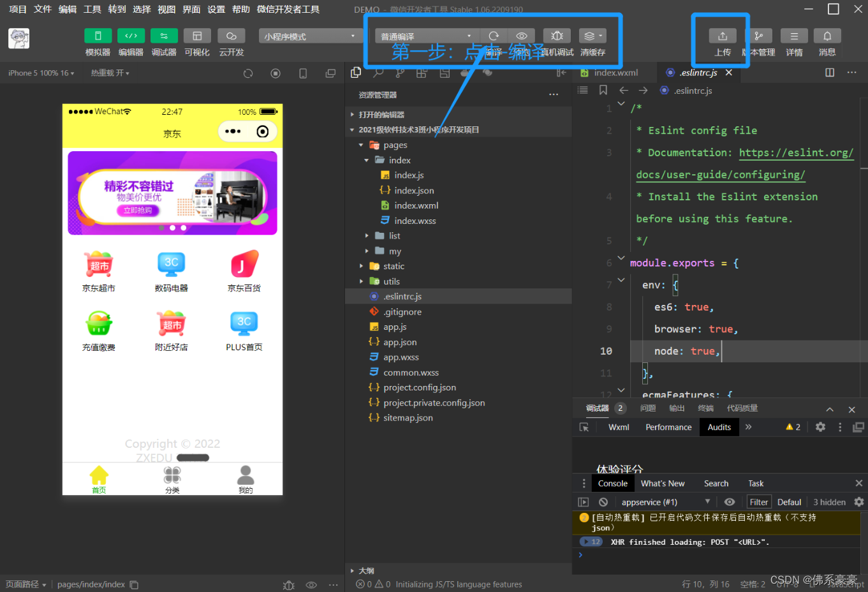Select the .gitignore file
Screen dimensions: 868x592
click(x=402, y=312)
